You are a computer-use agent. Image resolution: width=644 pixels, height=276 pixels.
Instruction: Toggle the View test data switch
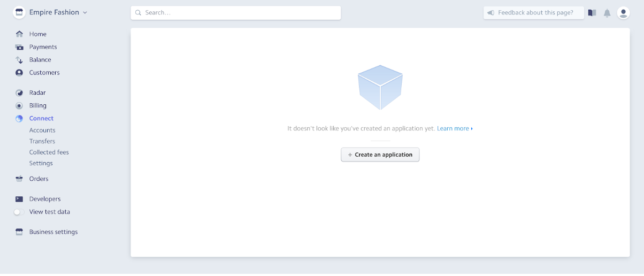(x=19, y=212)
